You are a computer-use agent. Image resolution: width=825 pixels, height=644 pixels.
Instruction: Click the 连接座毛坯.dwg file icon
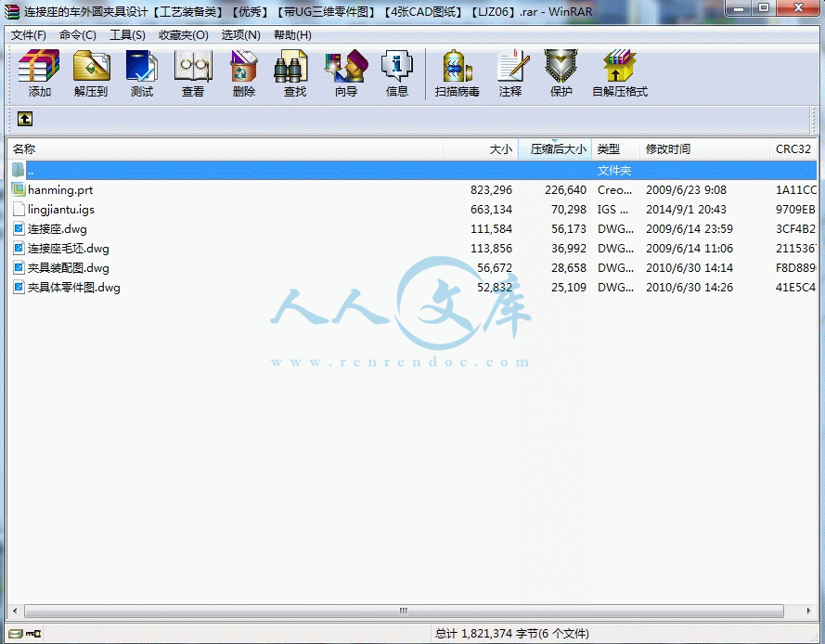(x=19, y=248)
